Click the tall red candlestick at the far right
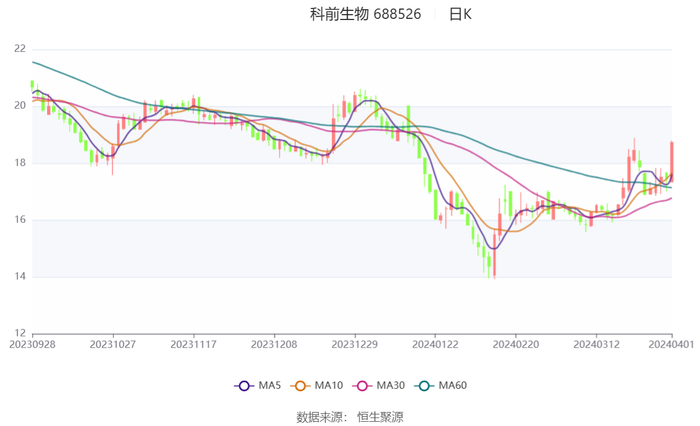 671,158
